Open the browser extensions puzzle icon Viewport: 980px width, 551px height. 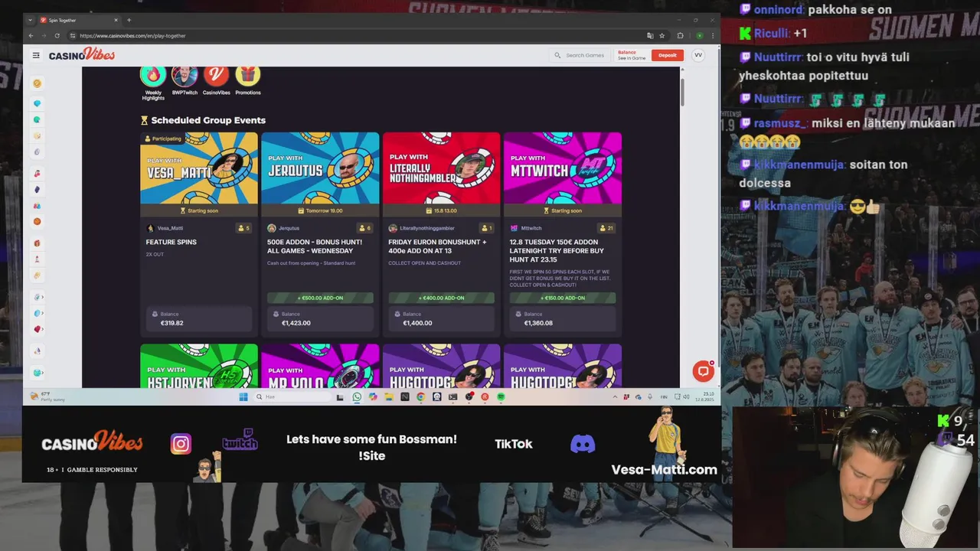click(680, 36)
